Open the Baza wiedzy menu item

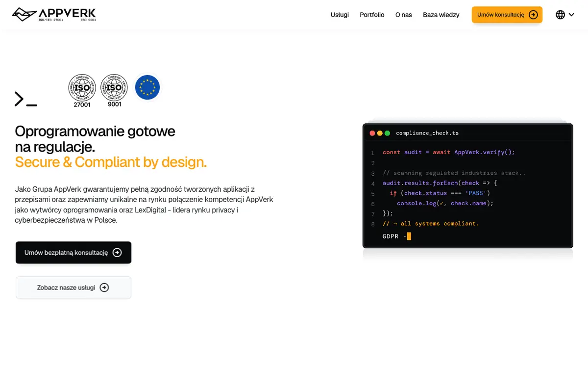[441, 15]
